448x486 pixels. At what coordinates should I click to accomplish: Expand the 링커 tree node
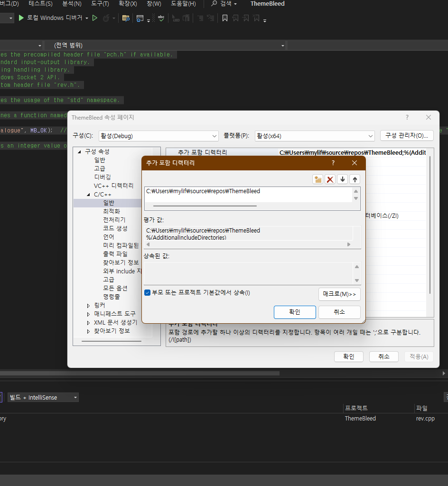[88, 306]
